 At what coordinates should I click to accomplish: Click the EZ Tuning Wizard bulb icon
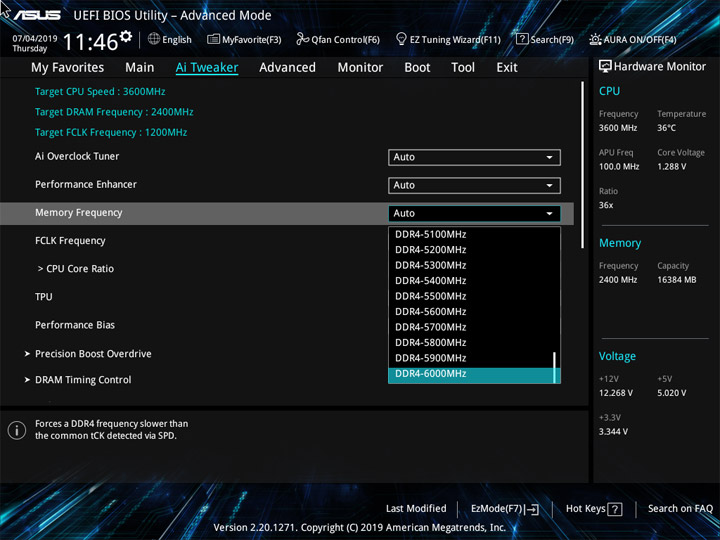pyautogui.click(x=401, y=39)
